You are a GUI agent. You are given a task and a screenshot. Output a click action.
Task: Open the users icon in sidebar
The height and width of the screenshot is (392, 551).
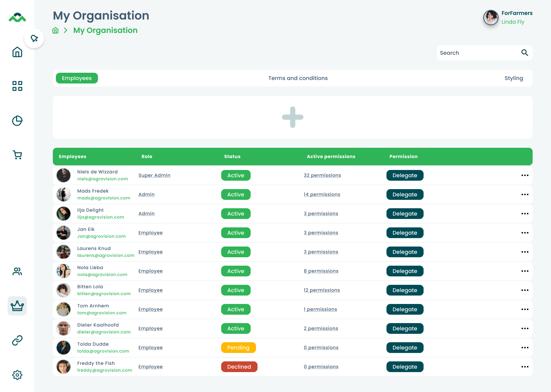pos(17,272)
